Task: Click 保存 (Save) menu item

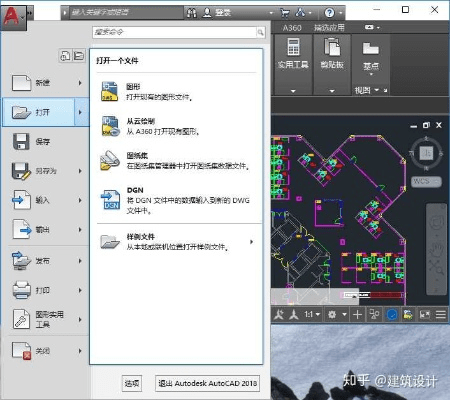Action: pyautogui.click(x=45, y=142)
